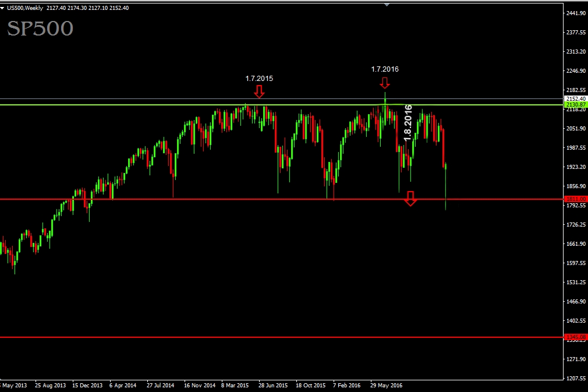
Task: Click the 7 Feb 2016 date on time axis
Action: (x=347, y=385)
